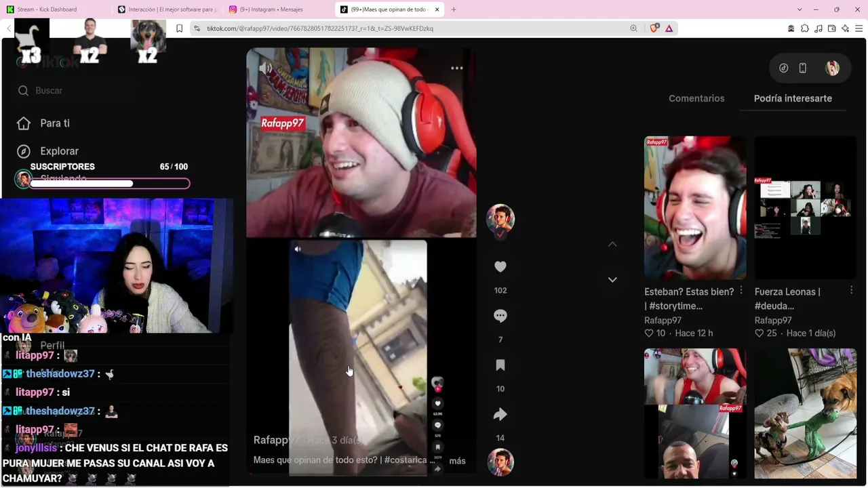868x488 pixels.
Task: Open options for Esteban? Estas bien? video
Action: coord(741,291)
